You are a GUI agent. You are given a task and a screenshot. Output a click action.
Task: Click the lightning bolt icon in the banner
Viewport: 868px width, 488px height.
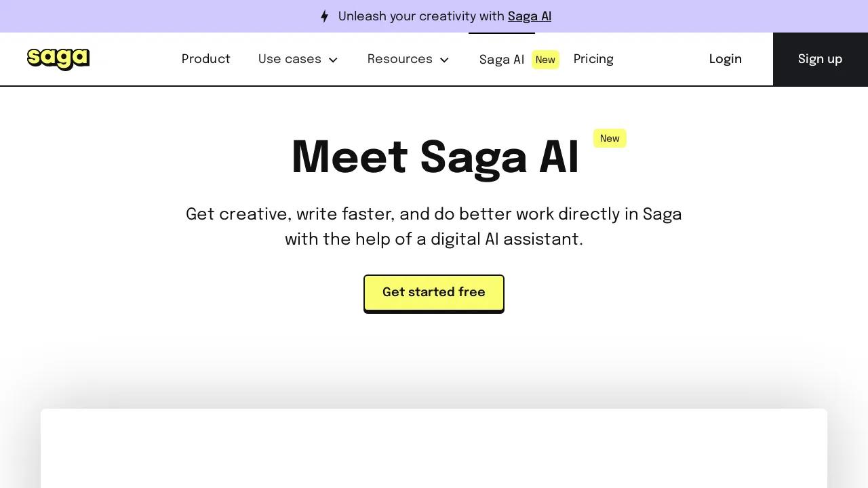coord(324,16)
